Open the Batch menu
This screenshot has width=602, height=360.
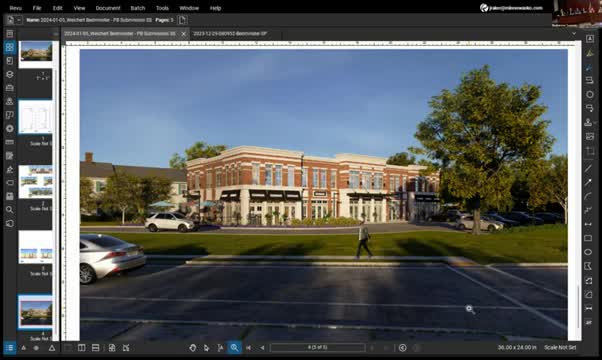[x=137, y=8]
